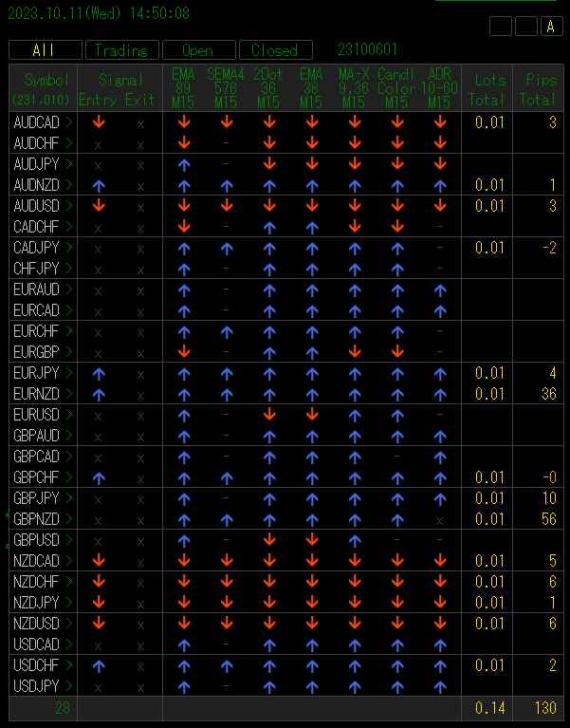Expand the CADJPY symbol chevron

click(69, 248)
